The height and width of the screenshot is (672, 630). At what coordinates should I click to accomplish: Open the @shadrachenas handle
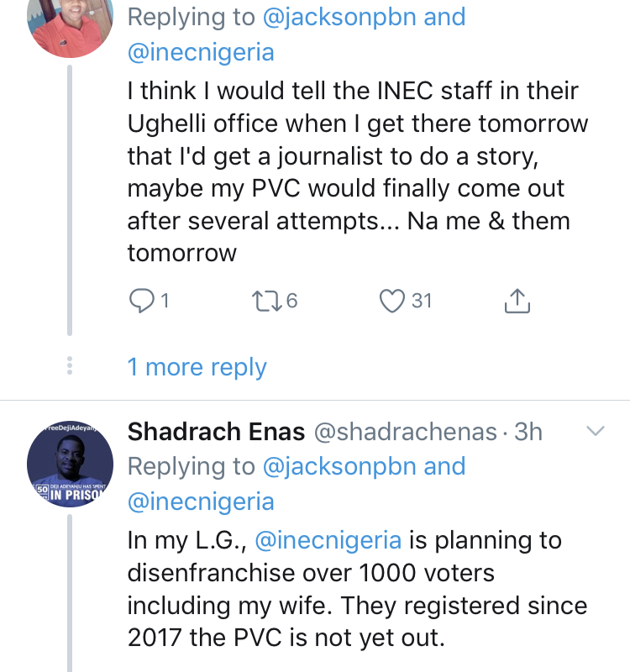pyautogui.click(x=406, y=432)
